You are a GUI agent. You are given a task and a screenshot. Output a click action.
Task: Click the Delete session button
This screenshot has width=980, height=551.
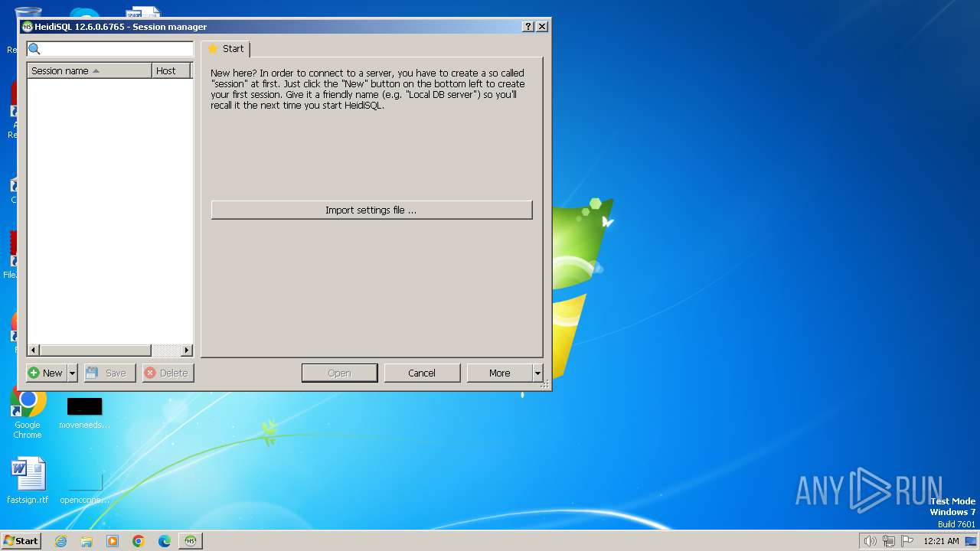click(x=168, y=373)
